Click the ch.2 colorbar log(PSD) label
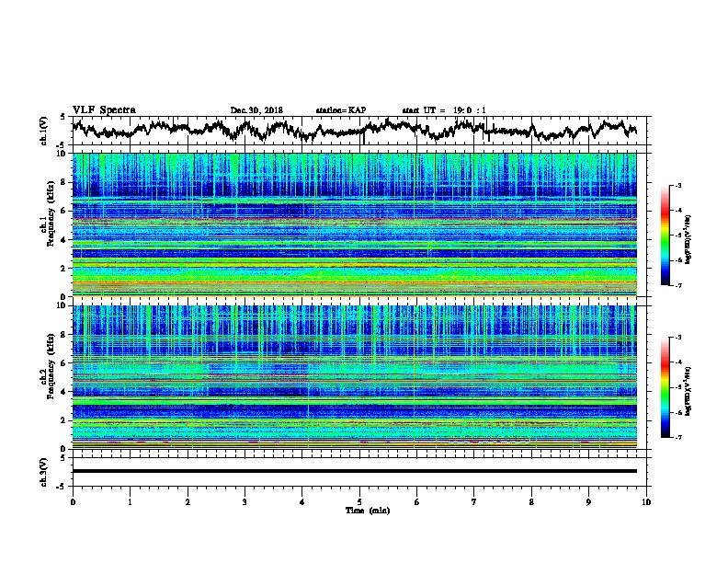 coord(688,391)
